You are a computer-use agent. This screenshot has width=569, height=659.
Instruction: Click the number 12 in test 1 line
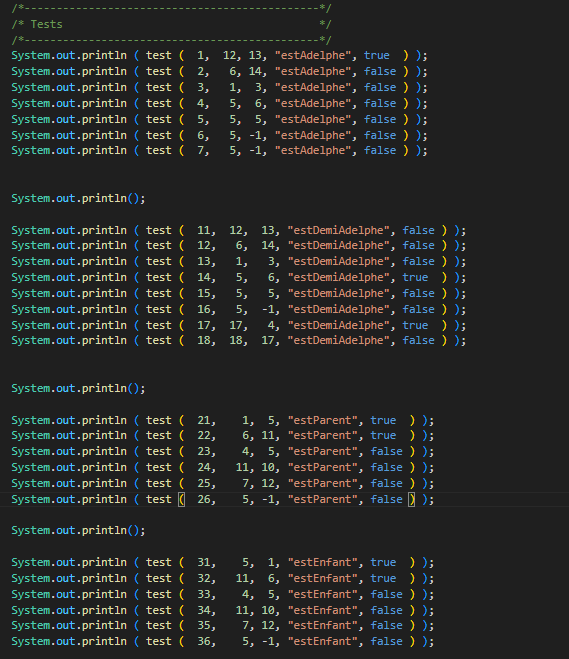click(x=229, y=55)
